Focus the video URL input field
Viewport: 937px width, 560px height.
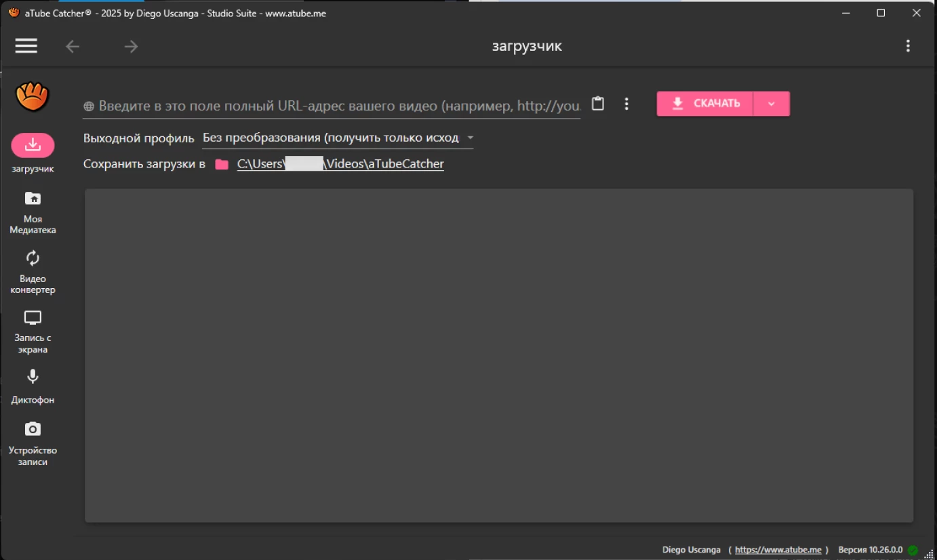[x=332, y=106]
